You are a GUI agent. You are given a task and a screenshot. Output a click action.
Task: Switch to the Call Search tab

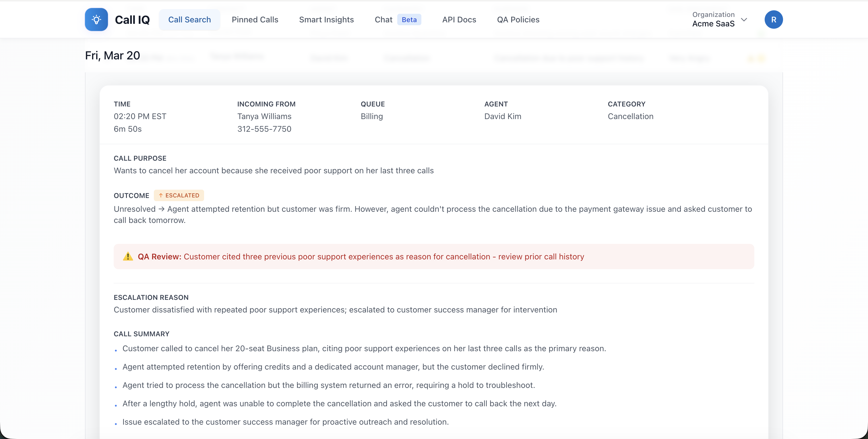(x=189, y=20)
